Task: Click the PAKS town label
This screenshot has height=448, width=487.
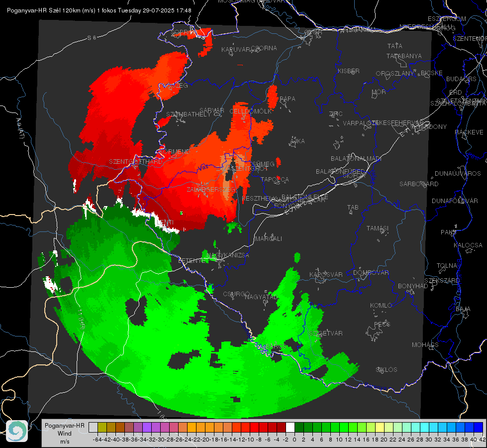Action: pos(449,232)
